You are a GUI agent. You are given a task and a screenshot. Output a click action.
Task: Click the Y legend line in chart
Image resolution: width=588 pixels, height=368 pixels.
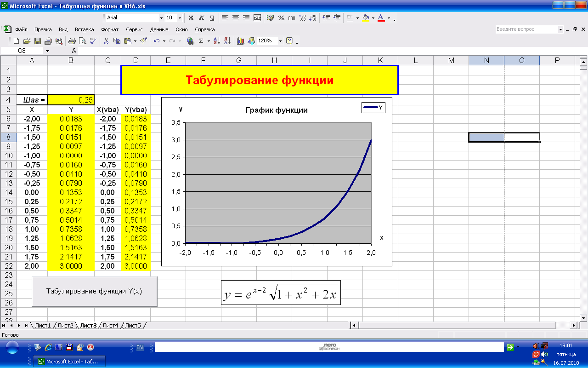point(370,107)
